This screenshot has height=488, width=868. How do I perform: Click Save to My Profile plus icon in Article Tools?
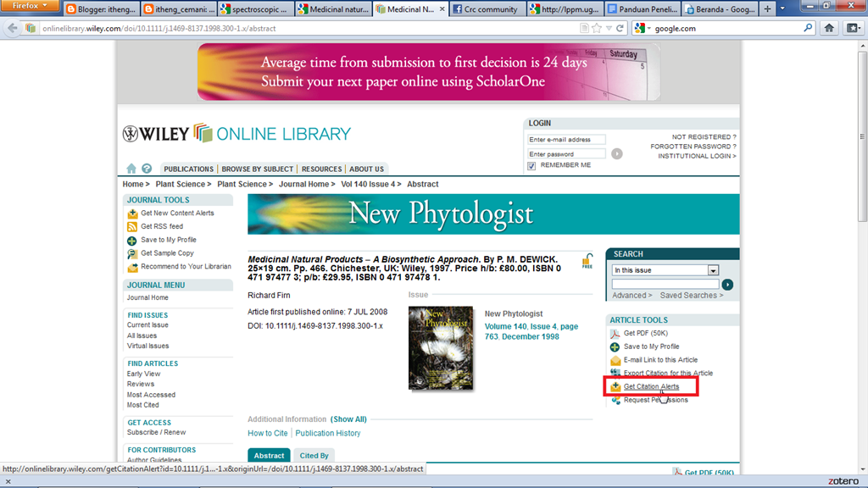pyautogui.click(x=615, y=347)
